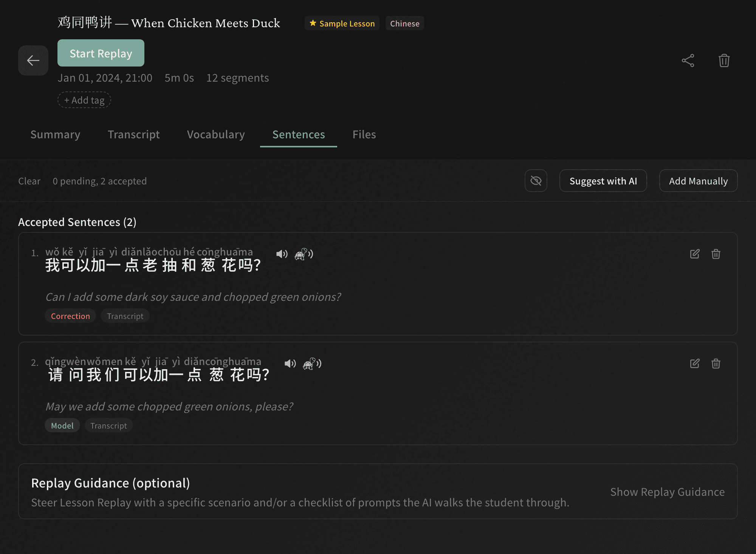The image size is (756, 554).
Task: Click the Transcript tag on sentence 1
Action: tap(125, 316)
